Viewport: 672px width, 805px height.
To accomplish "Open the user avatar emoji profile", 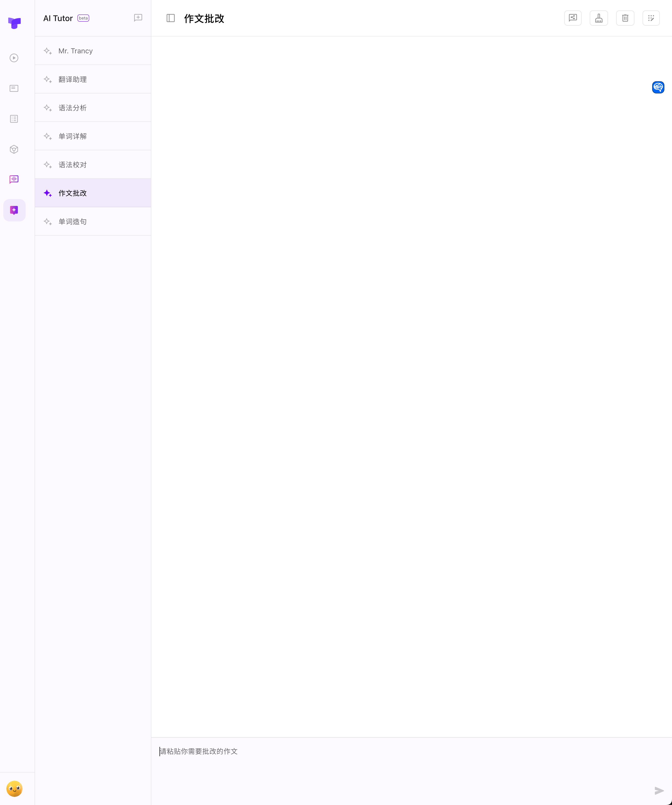I will pyautogui.click(x=14, y=789).
